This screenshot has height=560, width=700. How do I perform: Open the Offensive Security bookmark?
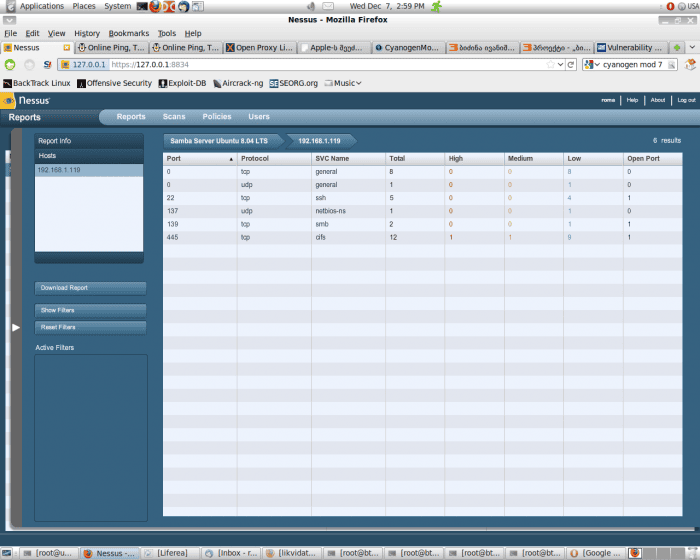point(114,83)
